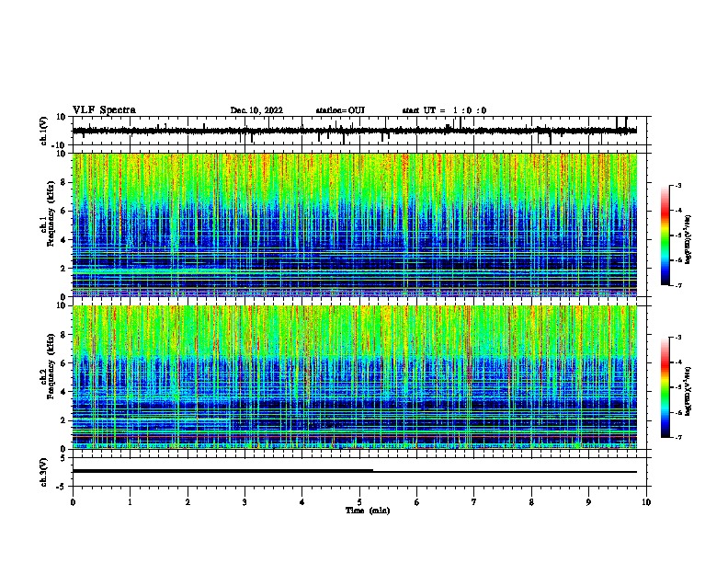Click the '4' kHz tick on ch.1 spectrogram
Screen dimensions: 728x563
pos(63,240)
